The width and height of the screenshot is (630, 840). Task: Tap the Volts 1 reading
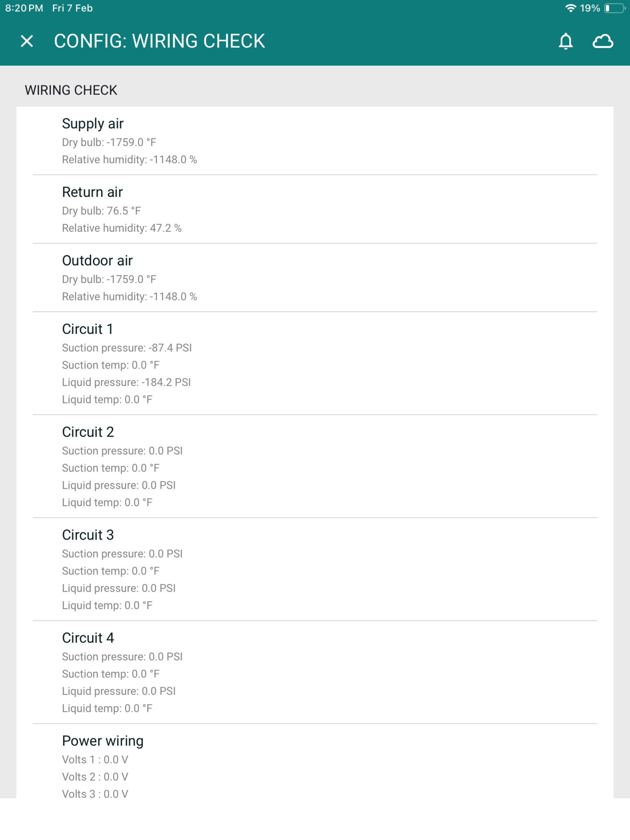(95, 759)
